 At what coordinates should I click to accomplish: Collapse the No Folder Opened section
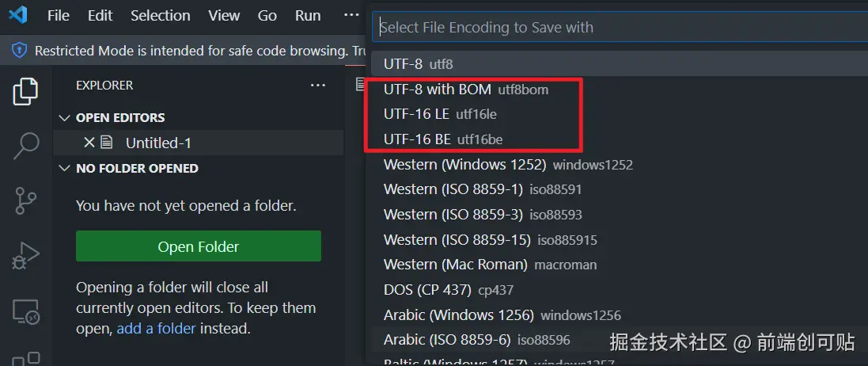(65, 168)
